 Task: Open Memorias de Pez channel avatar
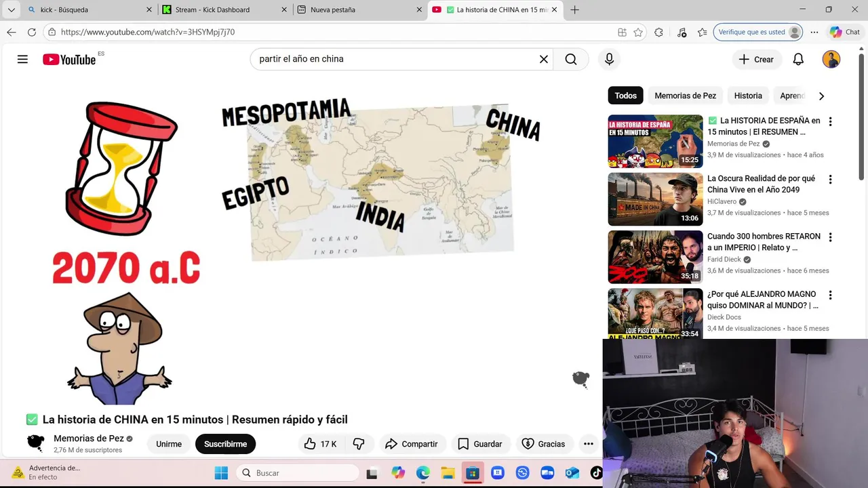pos(36,443)
